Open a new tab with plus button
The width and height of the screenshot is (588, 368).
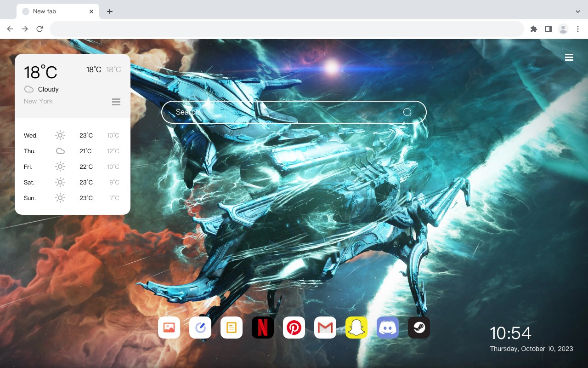click(109, 11)
